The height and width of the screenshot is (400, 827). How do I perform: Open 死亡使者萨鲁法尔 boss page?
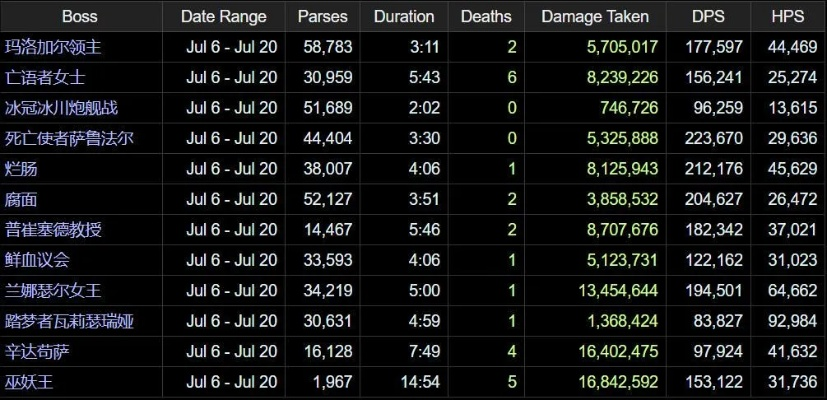69,138
